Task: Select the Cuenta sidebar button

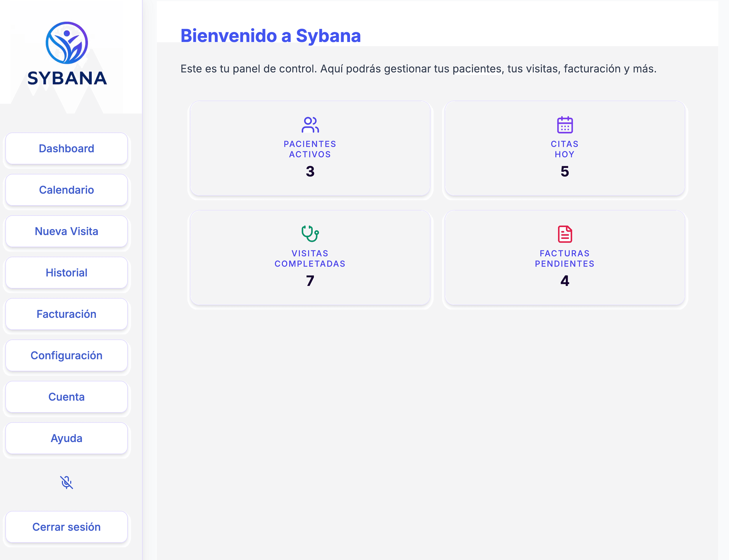Action: coord(66,397)
